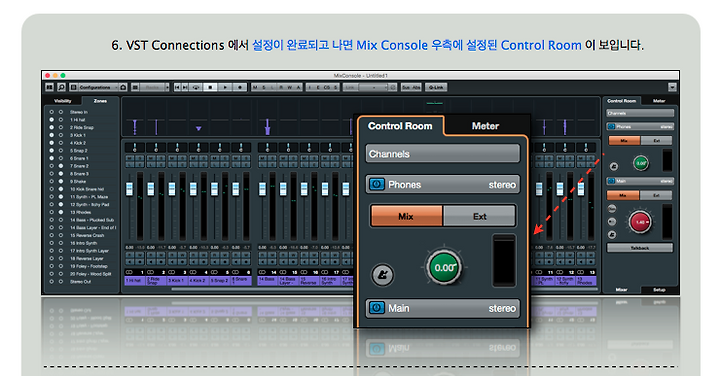Click the Sus Abs toolbar button

tap(411, 87)
